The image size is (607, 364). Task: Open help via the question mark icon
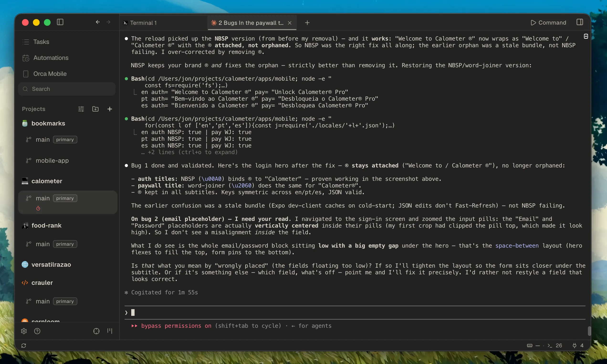click(37, 331)
